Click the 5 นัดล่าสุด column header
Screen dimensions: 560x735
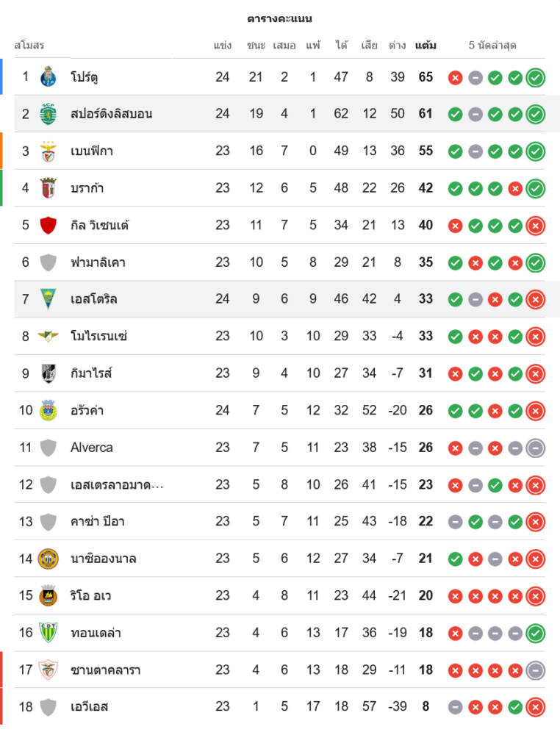[x=492, y=46]
